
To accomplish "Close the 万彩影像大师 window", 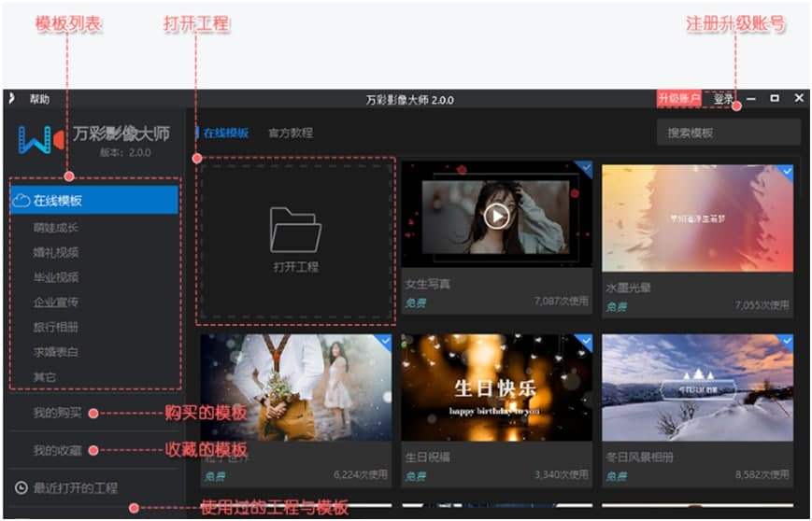I will 799,98.
